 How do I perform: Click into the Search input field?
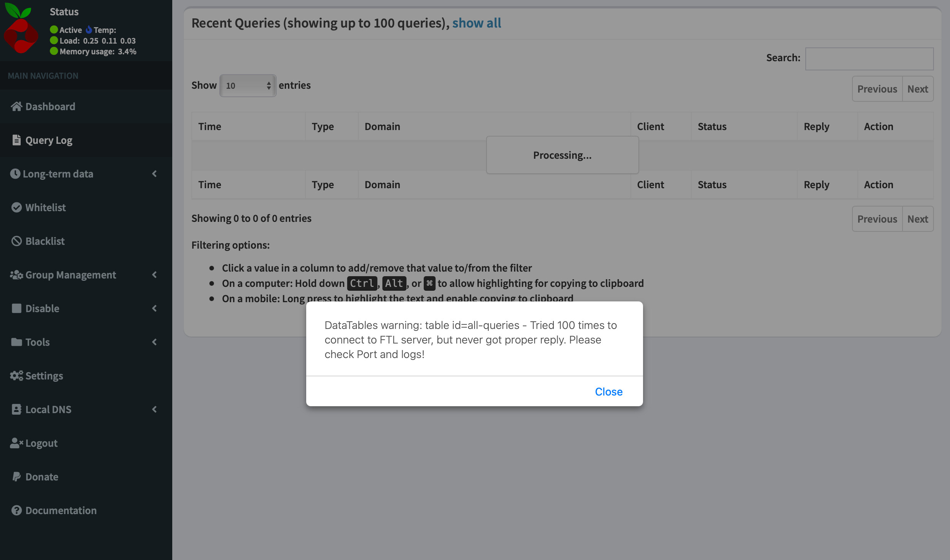tap(869, 59)
